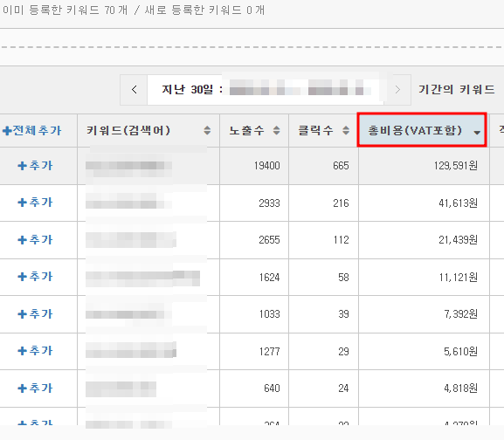The height and width of the screenshot is (440, 504).
Task: Add keyword in row with 1624 impressions
Action: click(35, 277)
